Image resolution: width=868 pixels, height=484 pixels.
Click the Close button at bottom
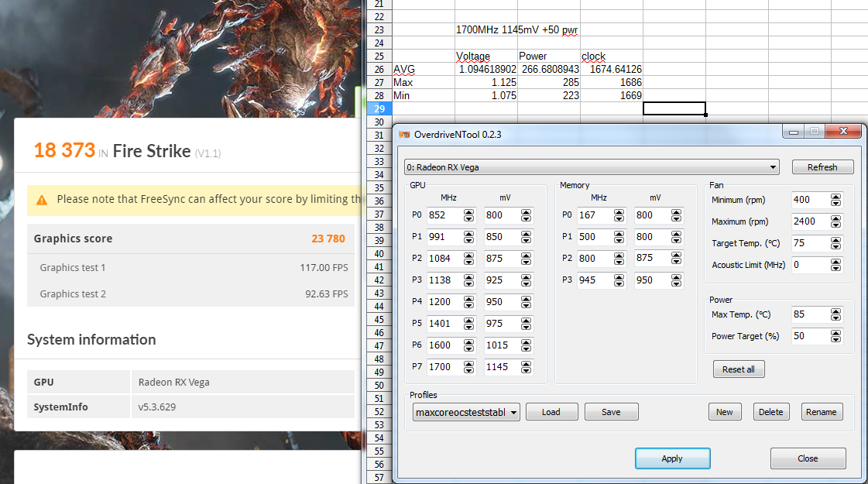808,458
